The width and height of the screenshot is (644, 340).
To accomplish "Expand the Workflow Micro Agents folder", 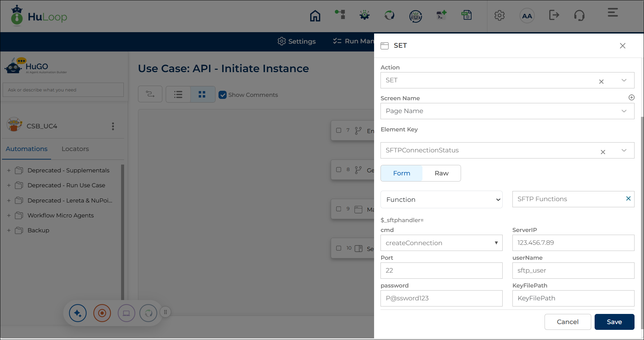I will [x=9, y=215].
